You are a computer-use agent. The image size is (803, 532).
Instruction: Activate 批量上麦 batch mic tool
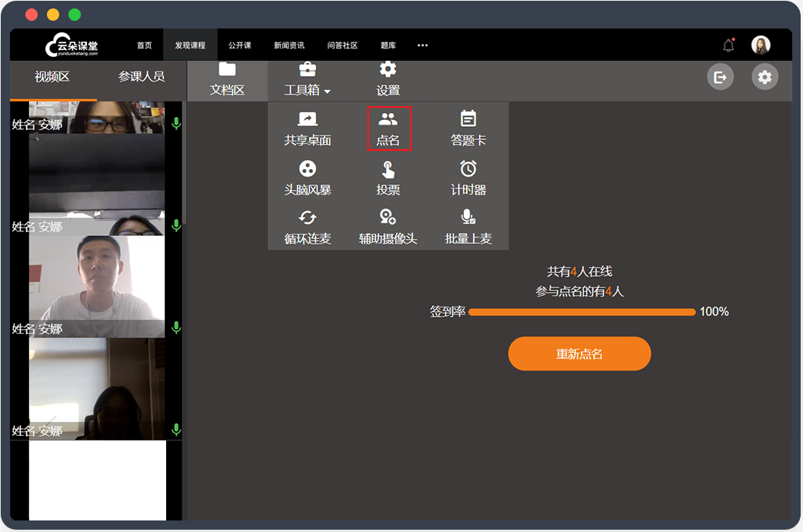pos(468,228)
